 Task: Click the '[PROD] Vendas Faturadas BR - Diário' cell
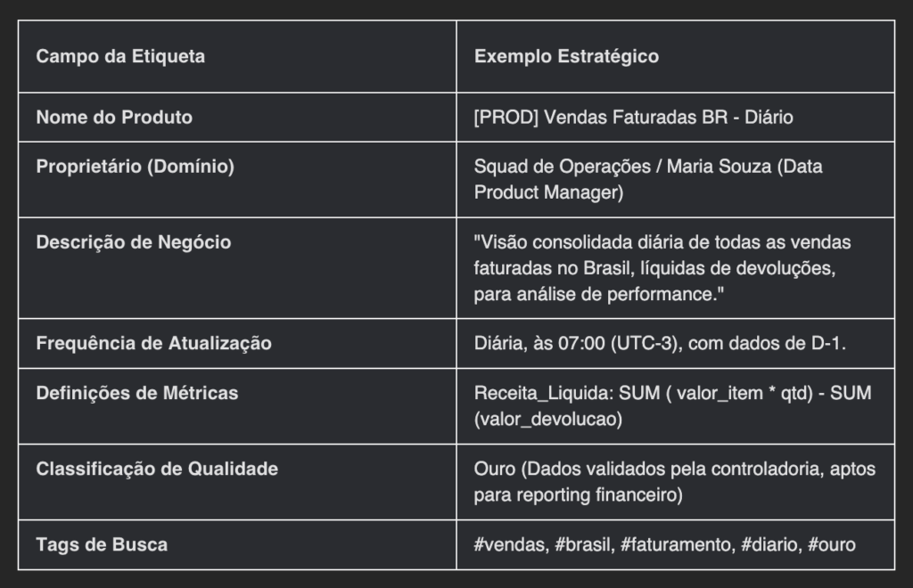634,118
